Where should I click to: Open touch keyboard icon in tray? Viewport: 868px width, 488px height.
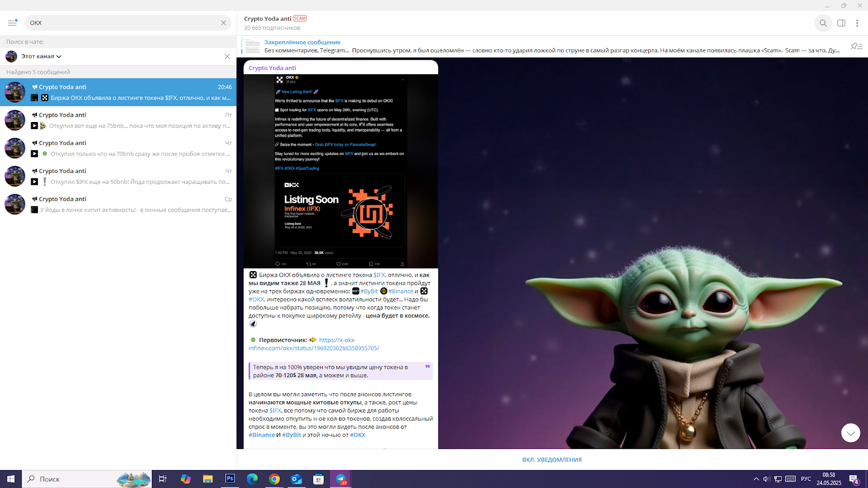point(790,479)
